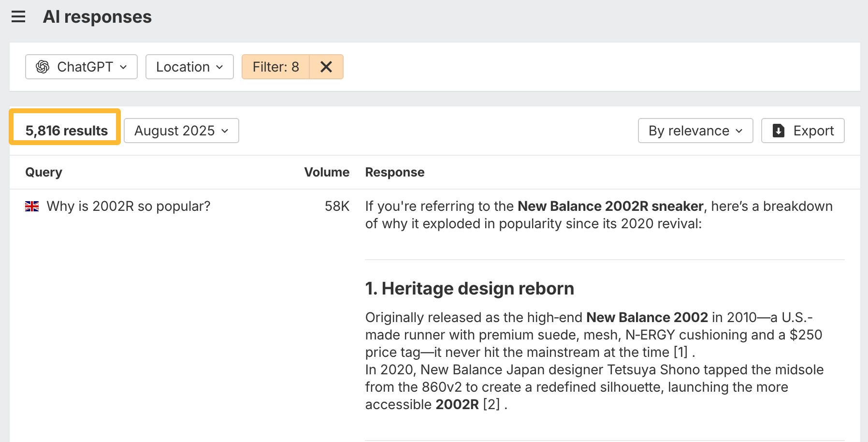Clear active filters with the X icon
Screen dimensions: 868x442
[x=326, y=67]
